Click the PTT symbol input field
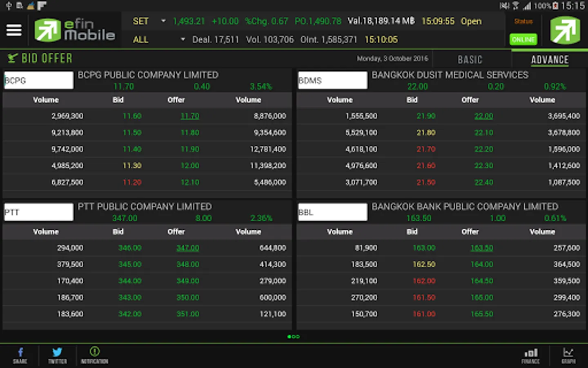The height and width of the screenshot is (368, 588). pos(39,212)
